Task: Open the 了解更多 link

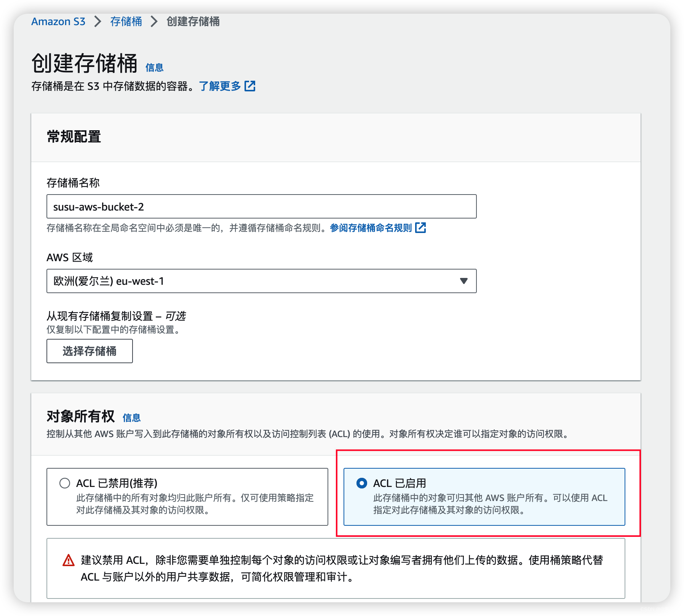Action: pyautogui.click(x=220, y=86)
